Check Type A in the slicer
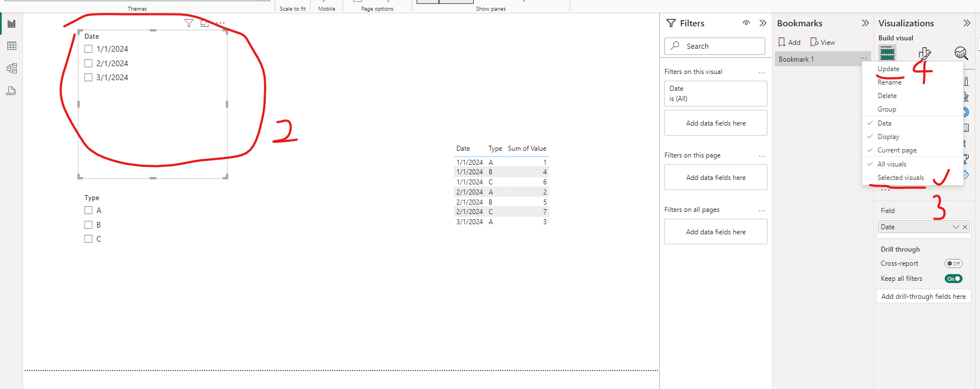Screen dimensions: 980x389 88,210
